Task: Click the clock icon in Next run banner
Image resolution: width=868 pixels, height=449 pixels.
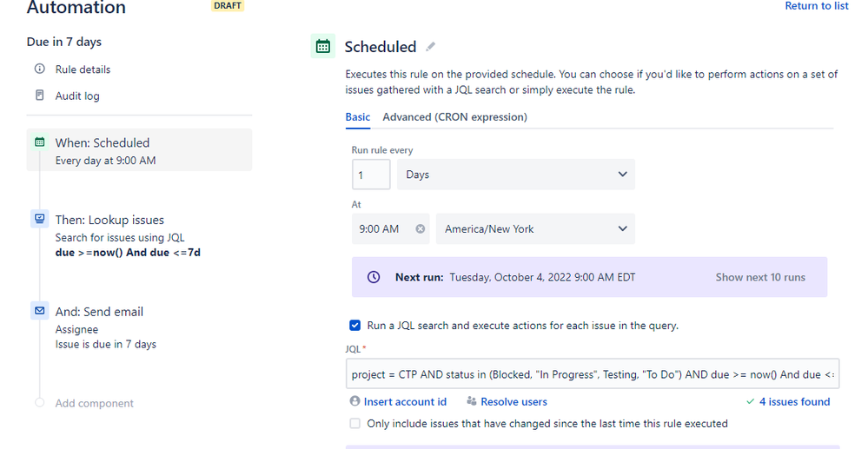Action: click(x=374, y=277)
